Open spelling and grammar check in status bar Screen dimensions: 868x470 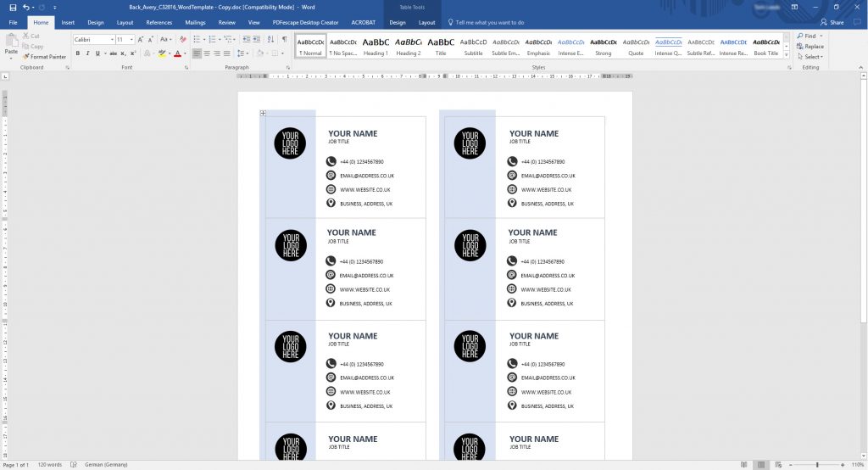74,464
